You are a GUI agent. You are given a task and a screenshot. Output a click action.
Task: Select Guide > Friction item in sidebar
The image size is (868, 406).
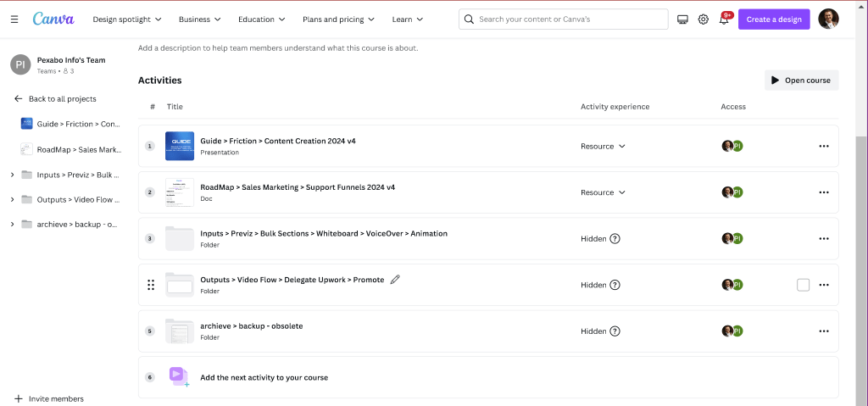coord(71,124)
